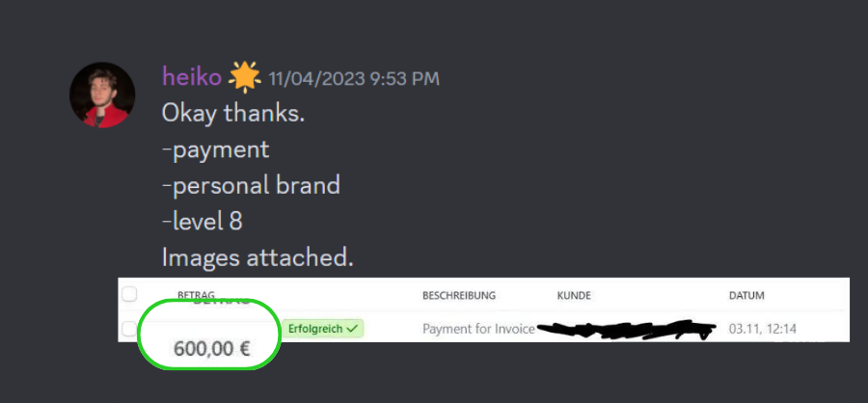Click the euro symbol after 600,00
The image size is (868, 403).
[244, 349]
